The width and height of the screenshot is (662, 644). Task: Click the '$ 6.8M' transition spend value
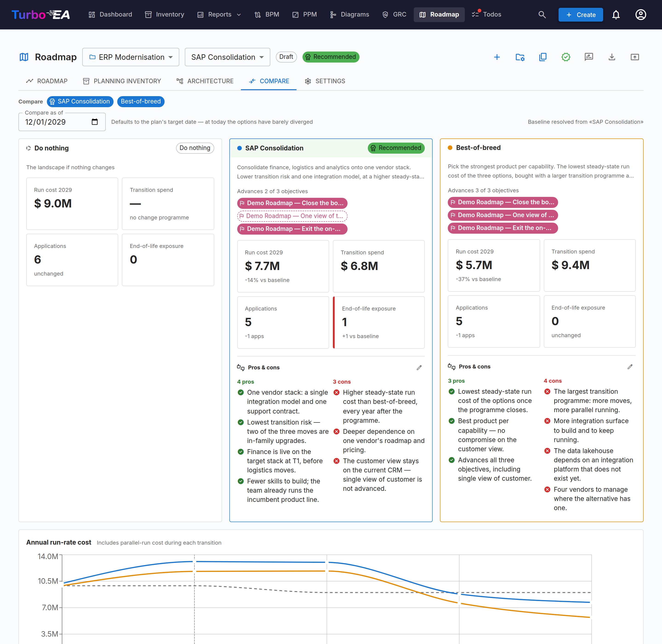click(x=359, y=266)
